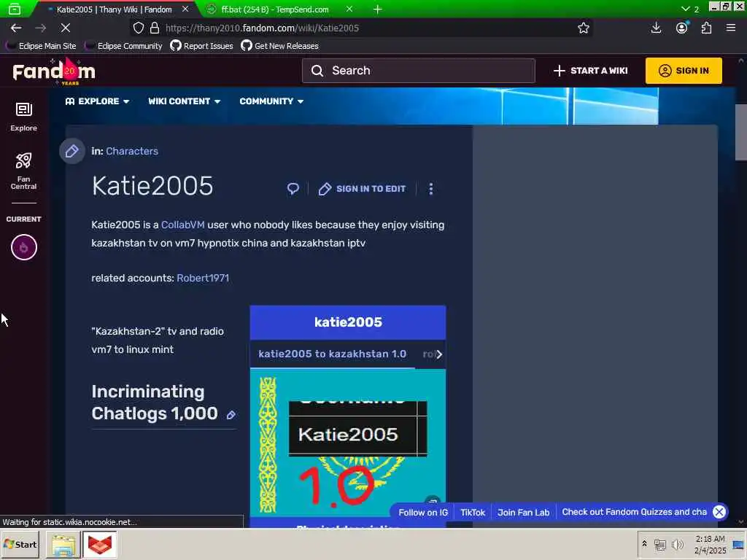Open the Robert1971 related account link
The image size is (747, 560).
point(203,278)
